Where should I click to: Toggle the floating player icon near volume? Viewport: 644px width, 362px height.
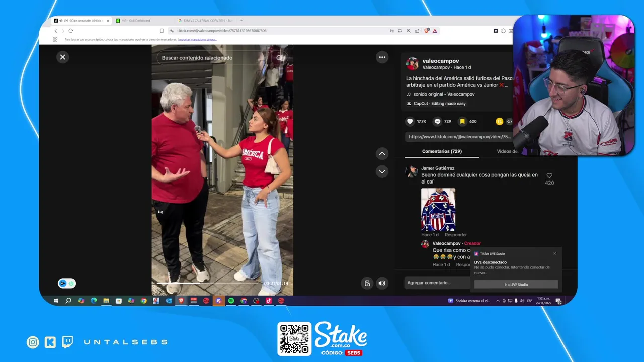(x=367, y=283)
